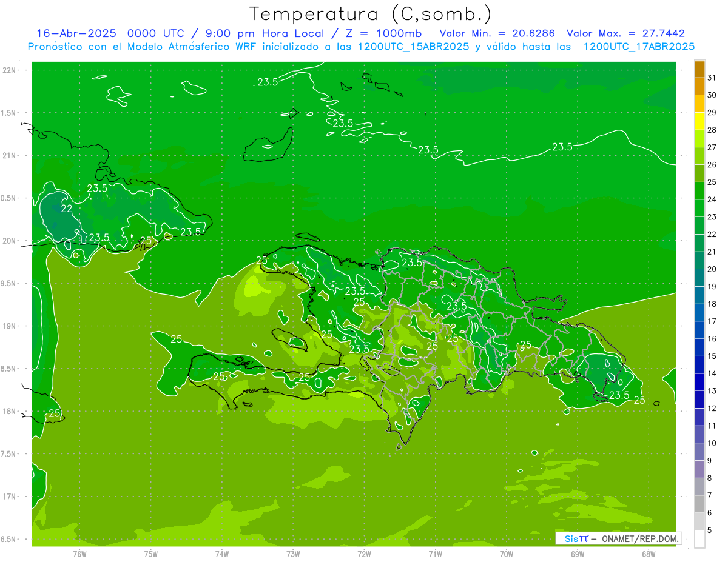
Task: Click the "15" colorbar scale label
Action: click(x=712, y=356)
